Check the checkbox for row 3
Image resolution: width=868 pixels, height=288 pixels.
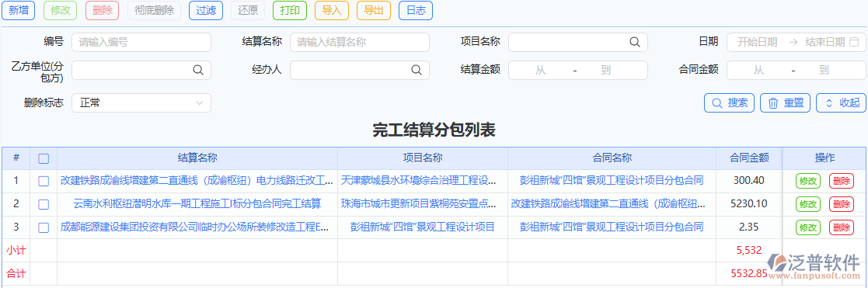click(x=44, y=227)
